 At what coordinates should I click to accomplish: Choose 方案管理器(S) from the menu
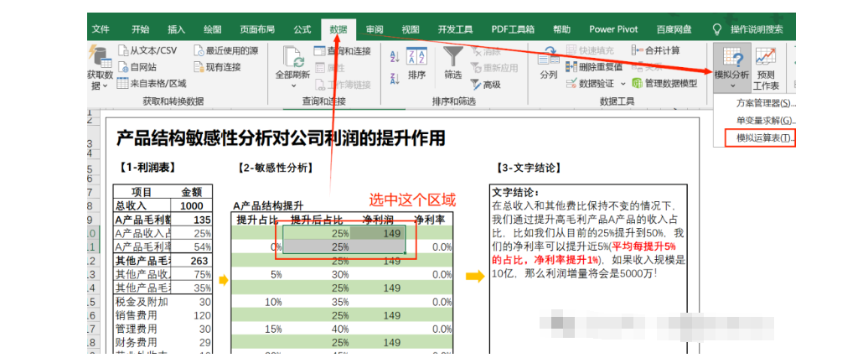click(766, 104)
